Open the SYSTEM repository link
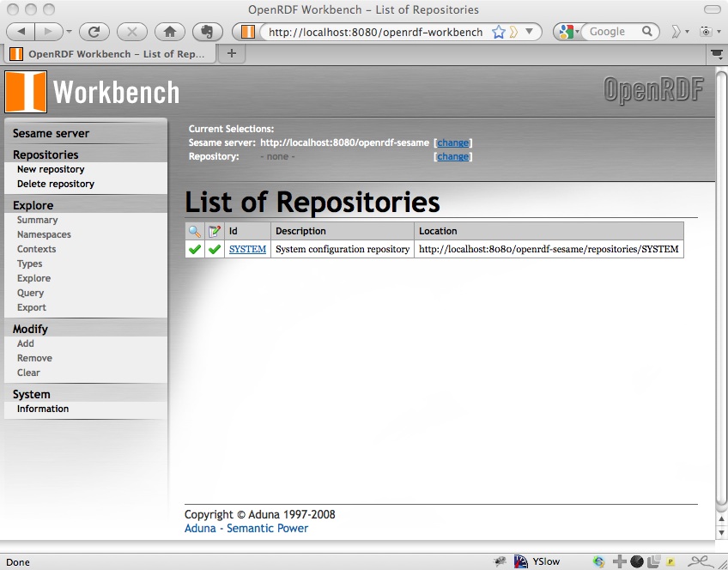 (x=247, y=249)
